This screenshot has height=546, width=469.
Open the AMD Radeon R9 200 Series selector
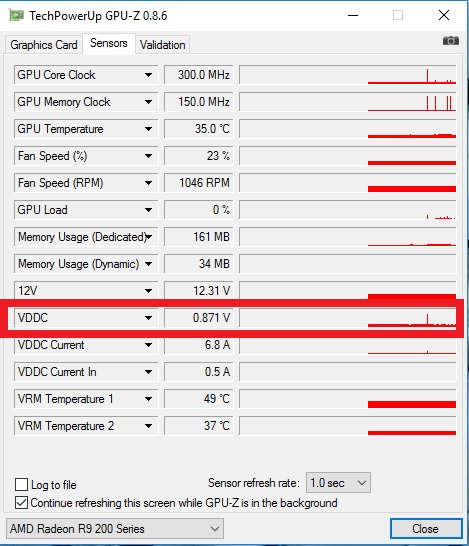click(115, 529)
